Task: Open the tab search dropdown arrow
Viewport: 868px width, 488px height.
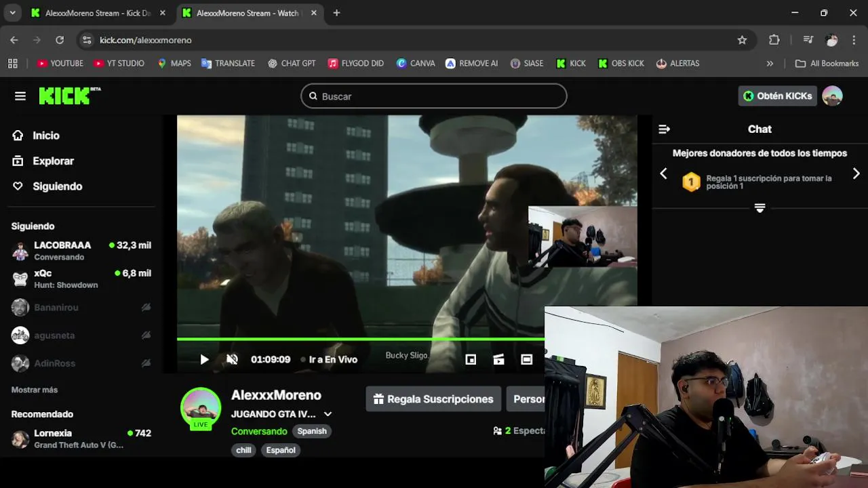Action: coord(12,13)
